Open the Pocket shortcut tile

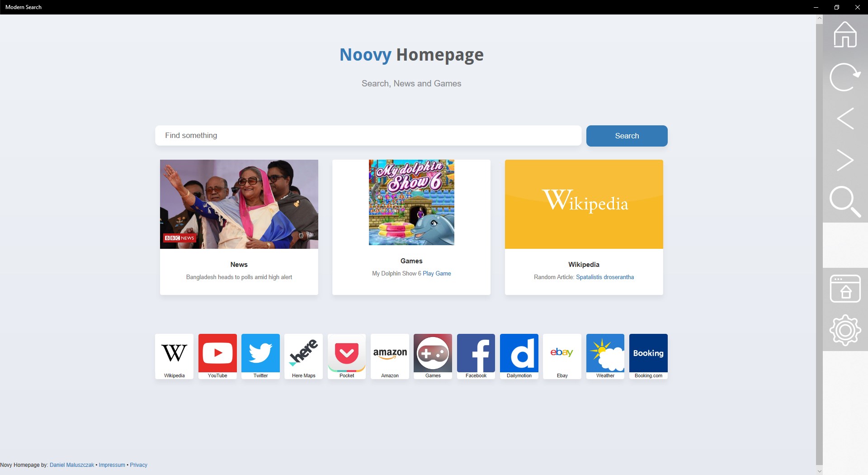click(347, 356)
